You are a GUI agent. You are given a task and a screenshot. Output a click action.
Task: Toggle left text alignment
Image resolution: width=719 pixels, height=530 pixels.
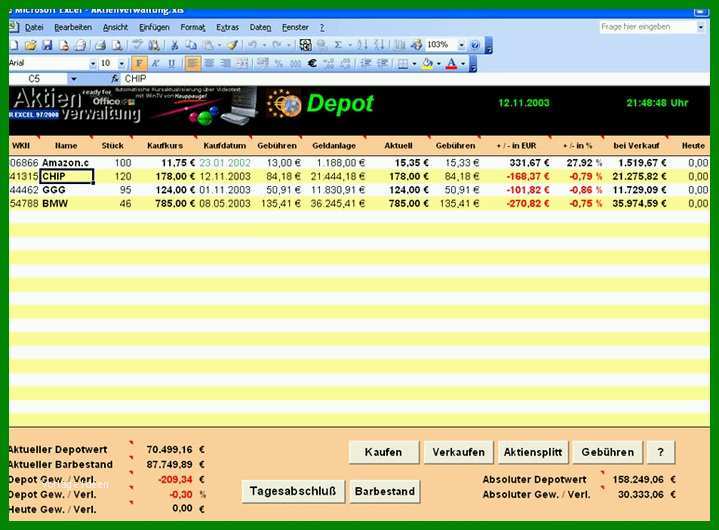click(x=192, y=63)
